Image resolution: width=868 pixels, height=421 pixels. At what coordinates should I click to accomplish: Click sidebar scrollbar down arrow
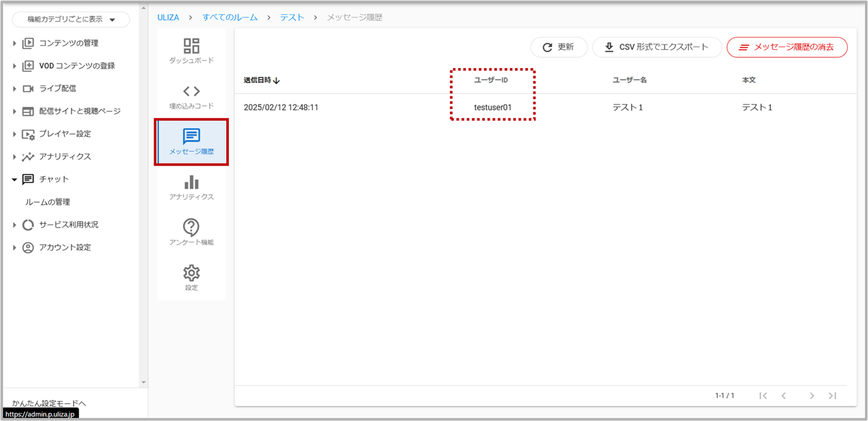143,383
